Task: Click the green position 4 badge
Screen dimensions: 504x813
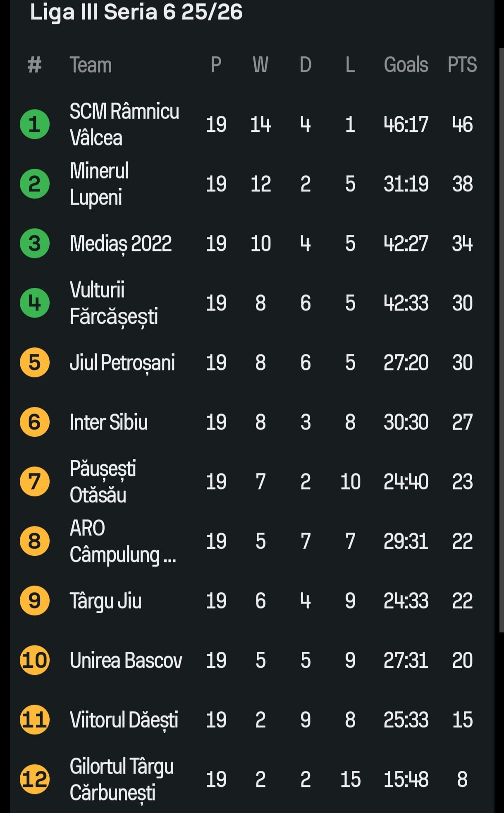Action: tap(35, 303)
